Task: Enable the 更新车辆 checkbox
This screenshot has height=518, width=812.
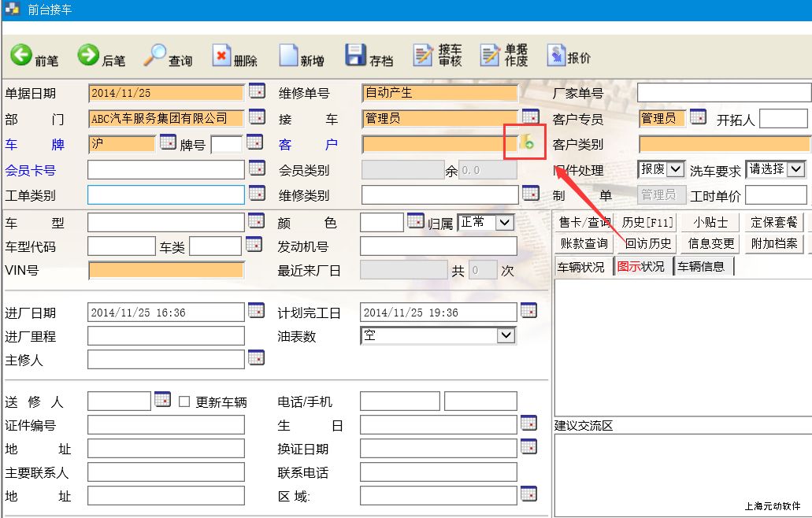Action: [x=184, y=401]
